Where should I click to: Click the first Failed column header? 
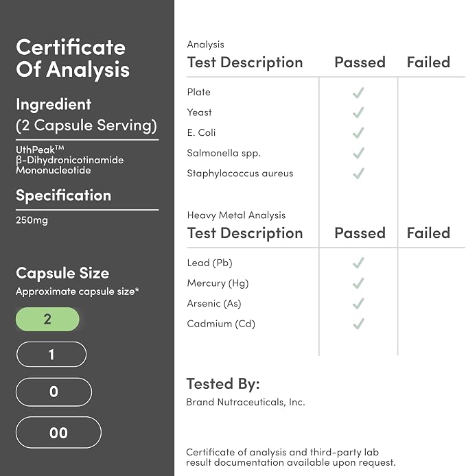coord(428,62)
